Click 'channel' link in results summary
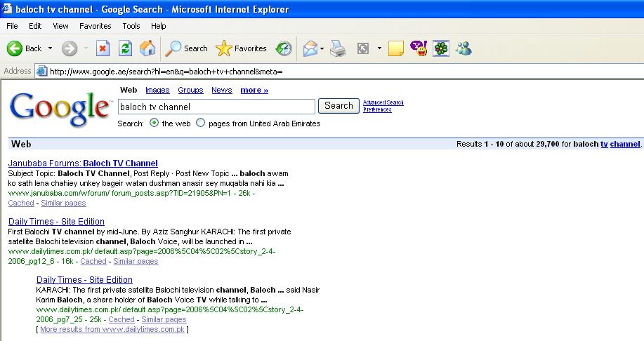644x341 pixels. coord(625,144)
